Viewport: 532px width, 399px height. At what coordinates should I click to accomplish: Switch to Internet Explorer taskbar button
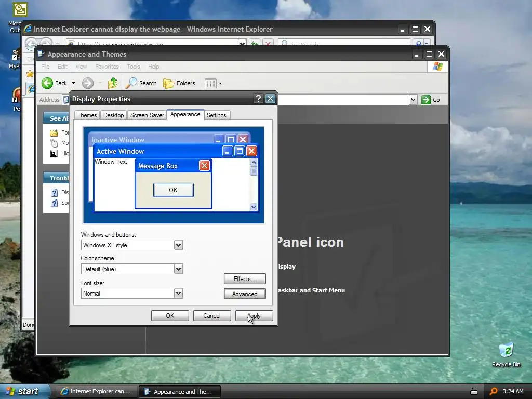(96, 392)
